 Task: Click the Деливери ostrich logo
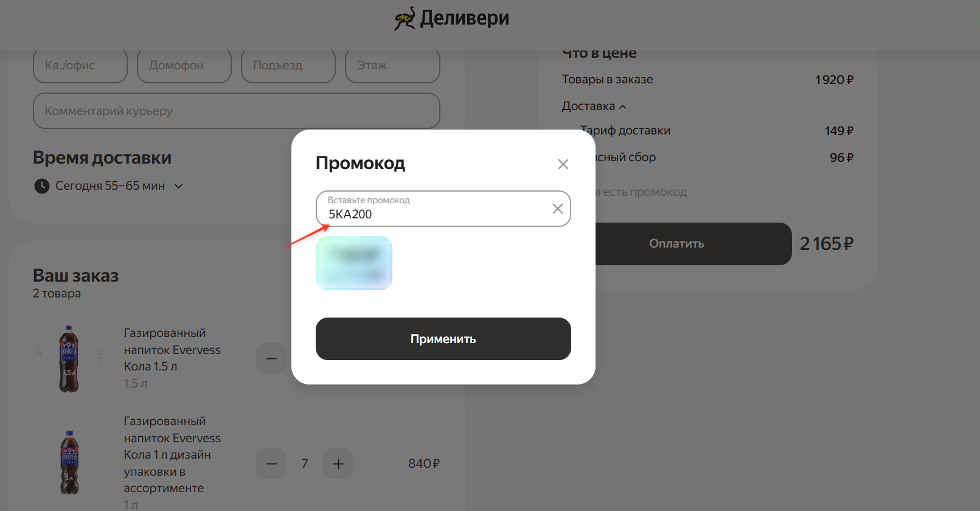click(x=405, y=19)
